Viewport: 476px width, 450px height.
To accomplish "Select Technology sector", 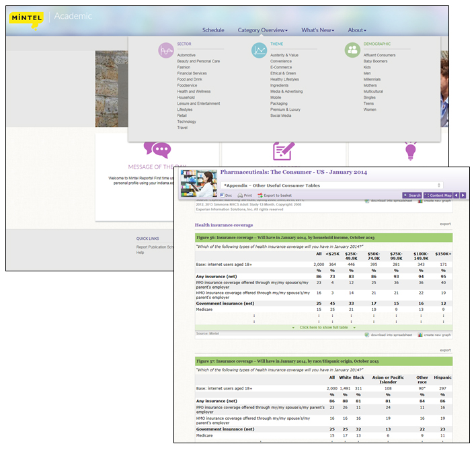I will tap(187, 122).
